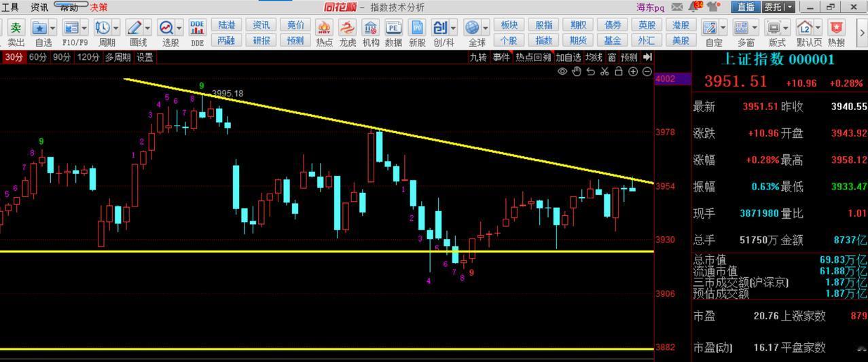The width and height of the screenshot is (868, 362).
Task: Switch to the 30分 period tab
Action: (14, 57)
